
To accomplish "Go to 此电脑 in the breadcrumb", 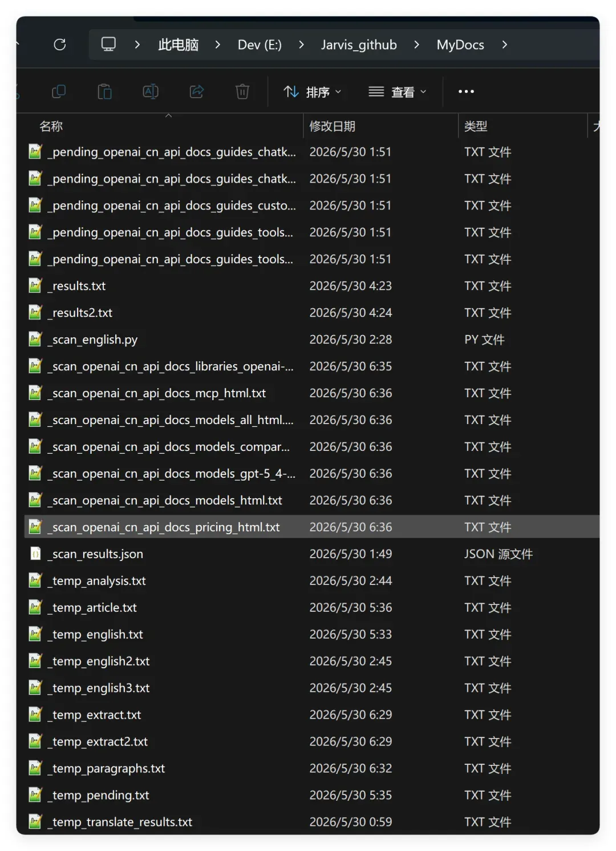I will 178,45.
